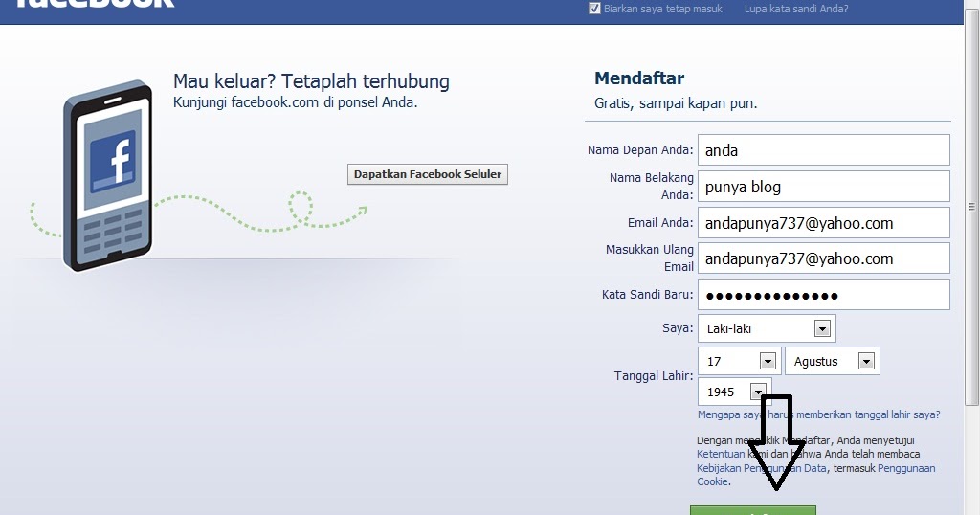Open 'Mengapa saya harus memberikan tanggal lahir saya?' link
Image resolution: width=980 pixels, height=515 pixels.
pos(819,414)
